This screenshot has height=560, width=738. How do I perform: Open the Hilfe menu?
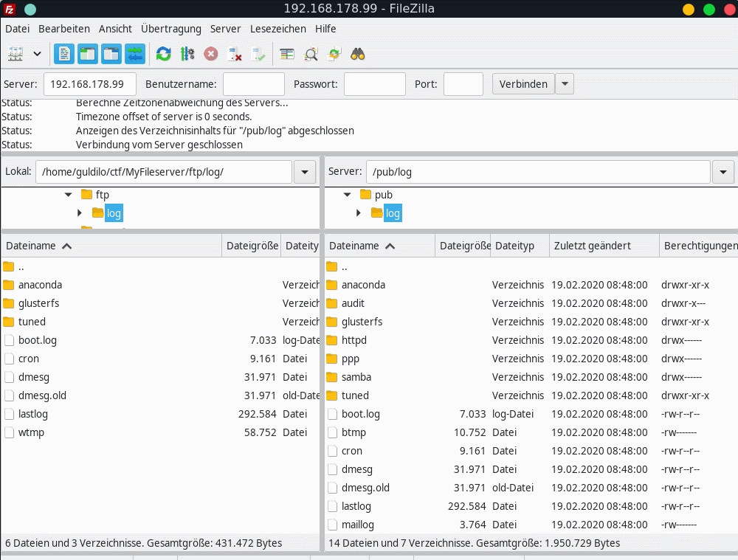(325, 29)
